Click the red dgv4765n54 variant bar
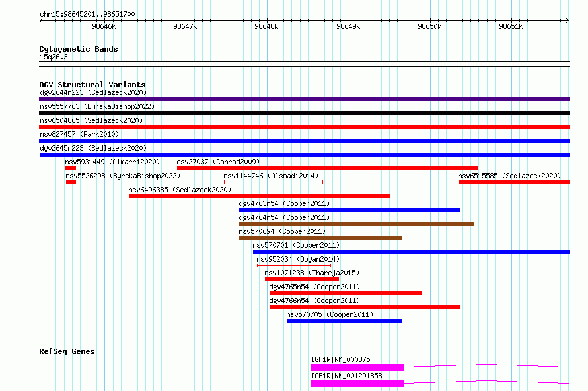The height and width of the screenshot is (391, 588). coord(346,293)
